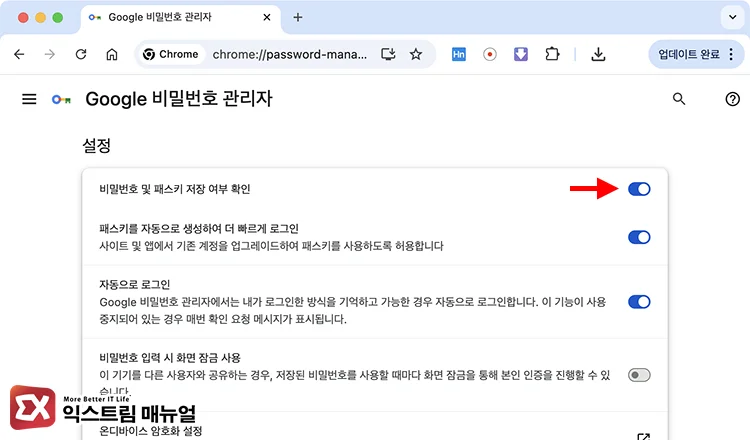Open the purple download extension icon
This screenshot has width=750, height=440.
pyautogui.click(x=521, y=54)
